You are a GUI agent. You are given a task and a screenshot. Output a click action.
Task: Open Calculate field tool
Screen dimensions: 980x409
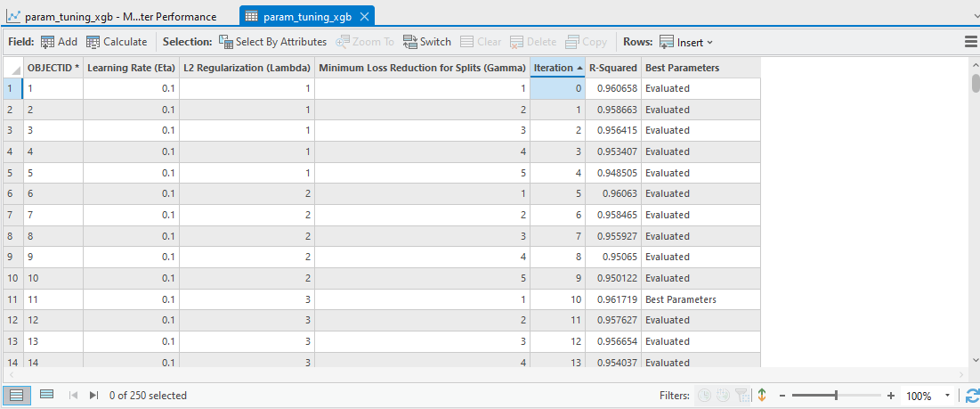117,42
